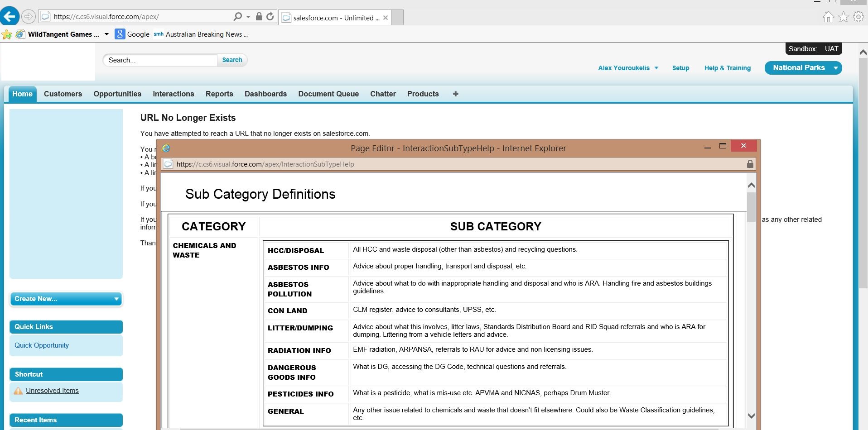Select the CON LAND sub category cell
The width and height of the screenshot is (868, 430).
pos(306,311)
